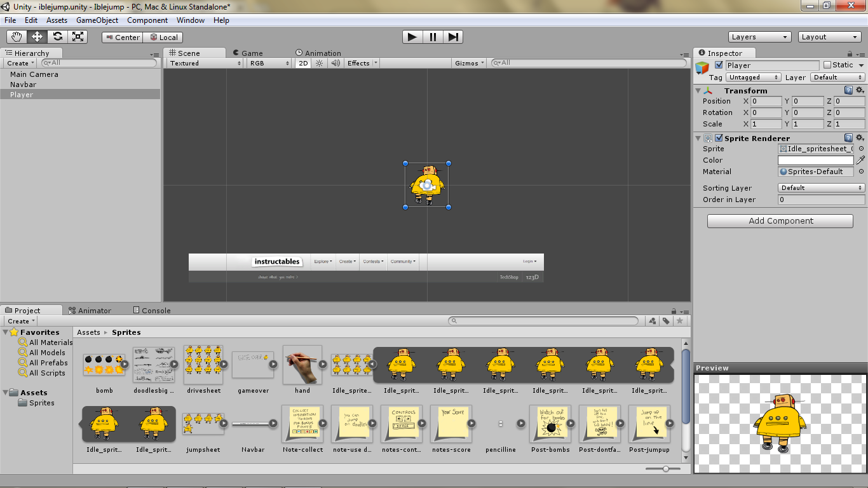Select All Prefabs under Favorites
This screenshot has height=488, width=868.
(43, 363)
